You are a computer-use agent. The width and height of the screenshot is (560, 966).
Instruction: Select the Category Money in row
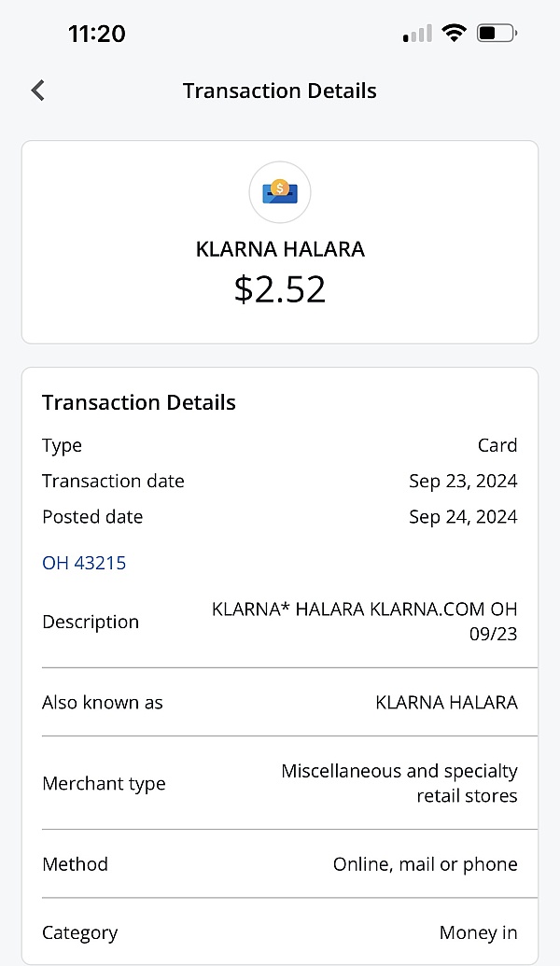point(280,932)
